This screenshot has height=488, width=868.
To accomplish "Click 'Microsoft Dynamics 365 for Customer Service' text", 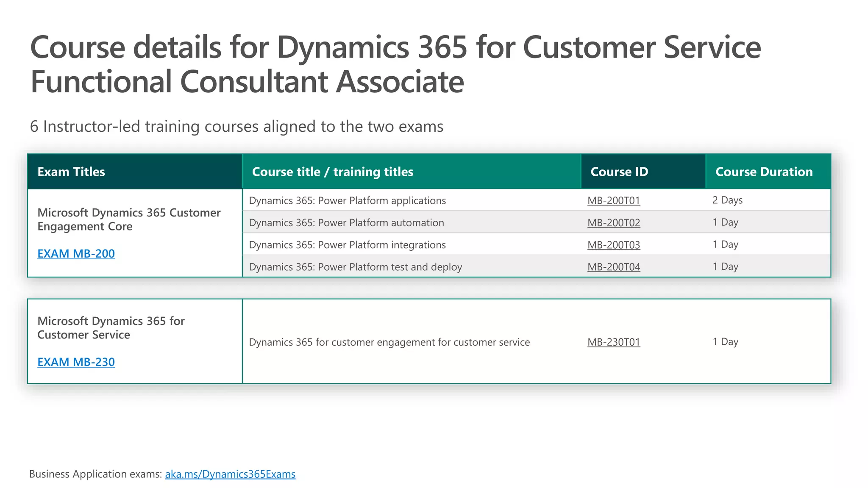I will pos(111,328).
